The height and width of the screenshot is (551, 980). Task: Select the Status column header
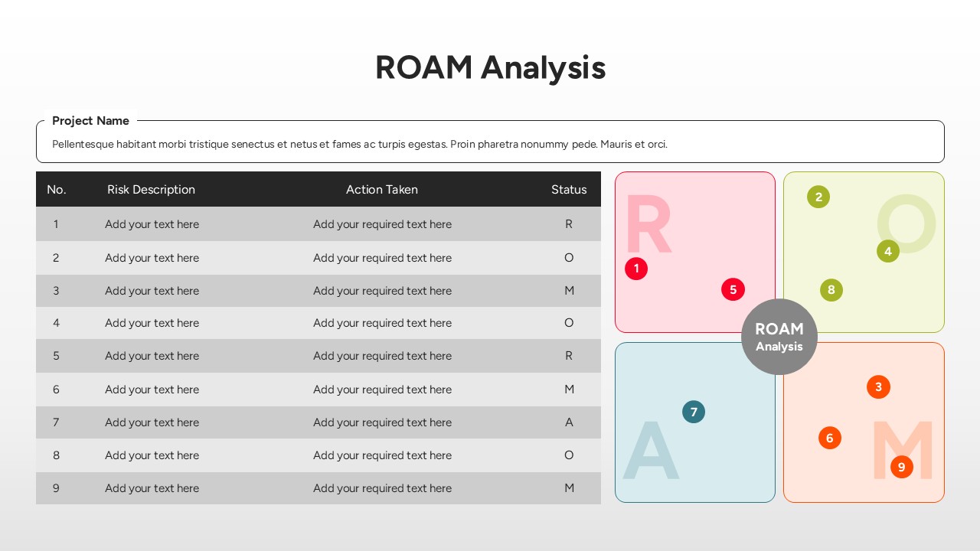click(569, 190)
